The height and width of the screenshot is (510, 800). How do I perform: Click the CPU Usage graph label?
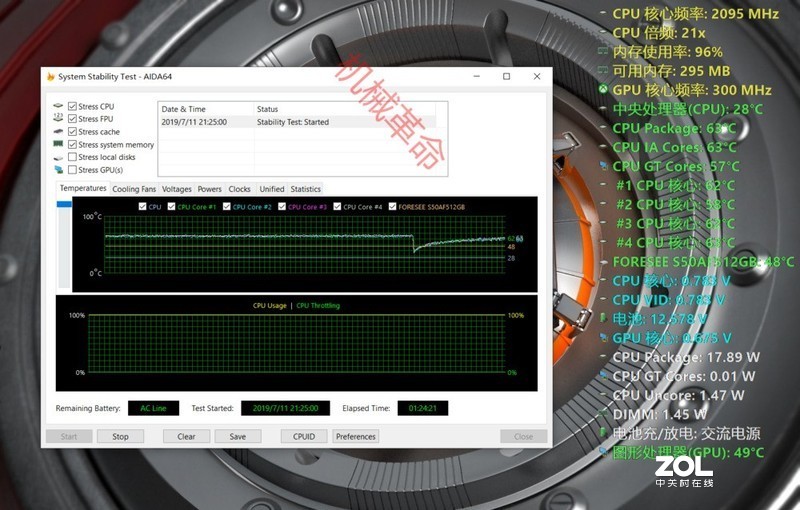(x=269, y=305)
